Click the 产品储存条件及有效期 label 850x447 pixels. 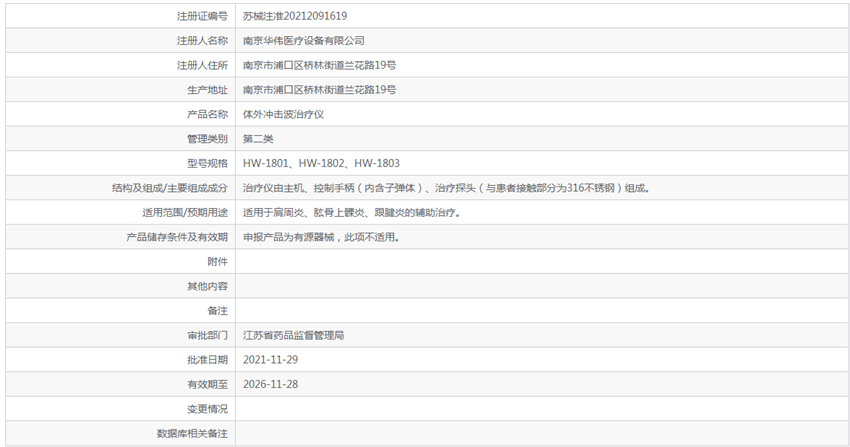(x=177, y=237)
